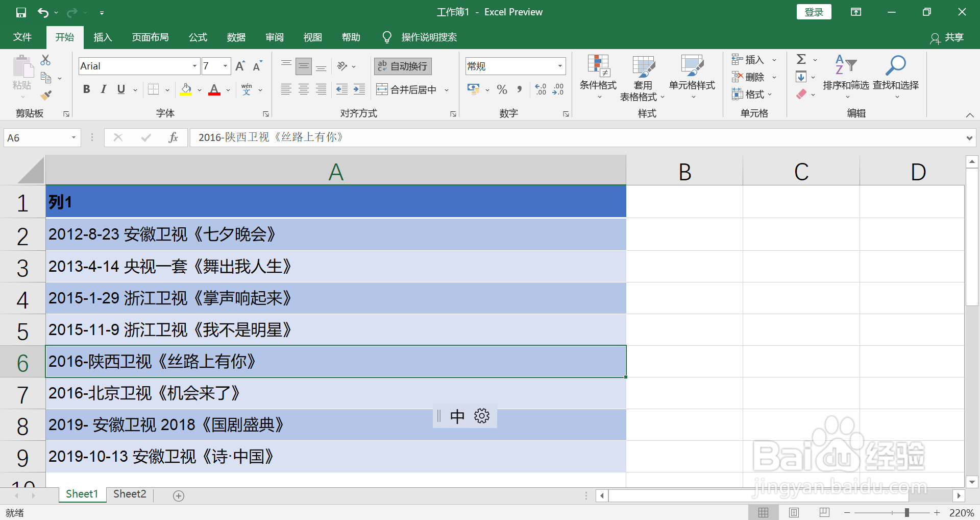This screenshot has width=980, height=520.
Task: Click decrease decimal icon
Action: [558, 89]
